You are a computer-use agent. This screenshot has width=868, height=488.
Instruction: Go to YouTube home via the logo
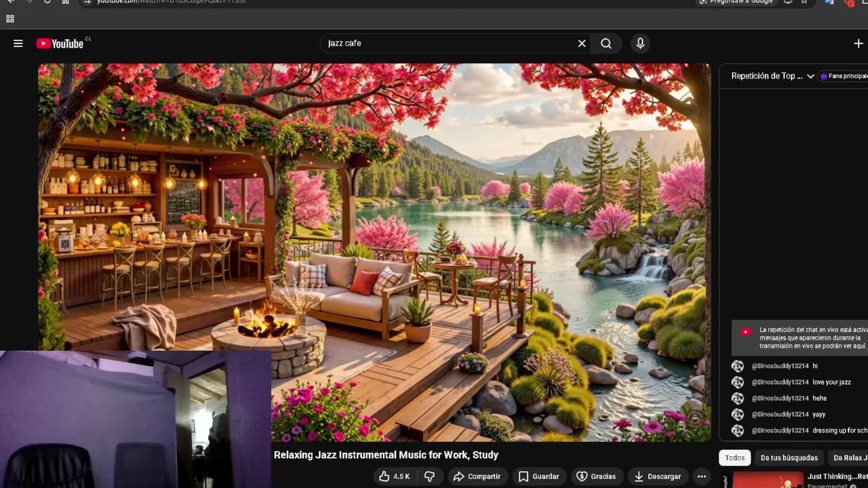click(x=60, y=43)
